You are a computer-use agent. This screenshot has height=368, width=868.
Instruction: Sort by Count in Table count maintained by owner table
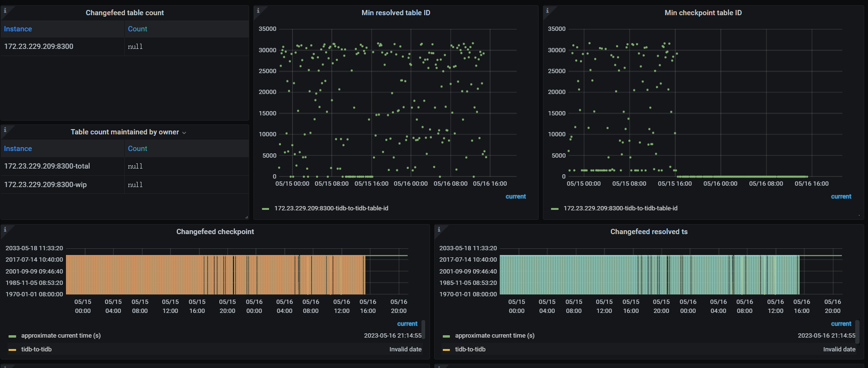point(138,149)
